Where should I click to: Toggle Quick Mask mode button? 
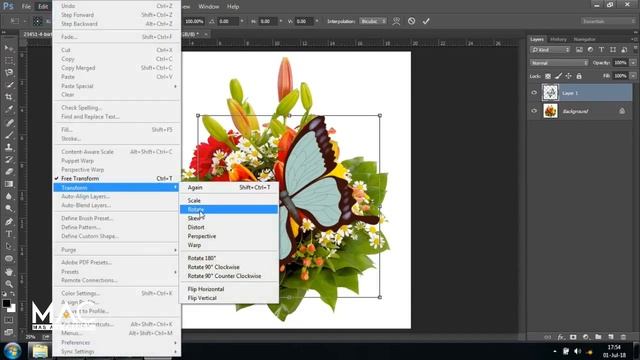click(x=9, y=320)
